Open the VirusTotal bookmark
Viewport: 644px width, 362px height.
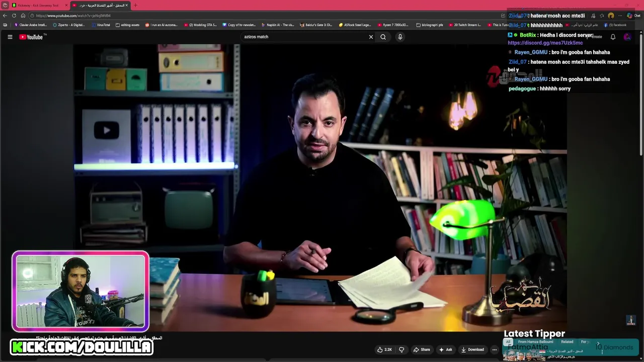(101, 25)
